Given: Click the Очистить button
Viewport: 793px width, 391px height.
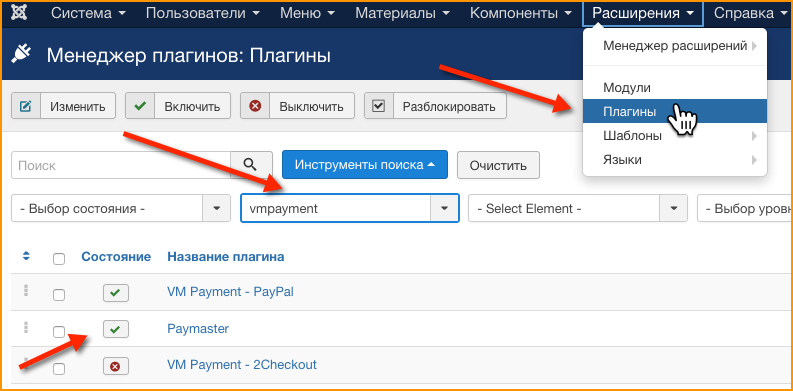Looking at the screenshot, I should point(498,165).
